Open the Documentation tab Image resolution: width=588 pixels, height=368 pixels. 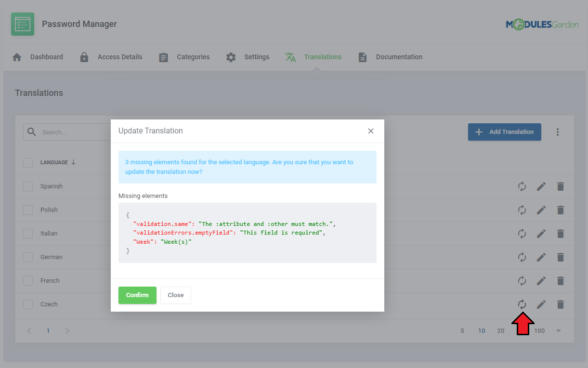(390, 57)
